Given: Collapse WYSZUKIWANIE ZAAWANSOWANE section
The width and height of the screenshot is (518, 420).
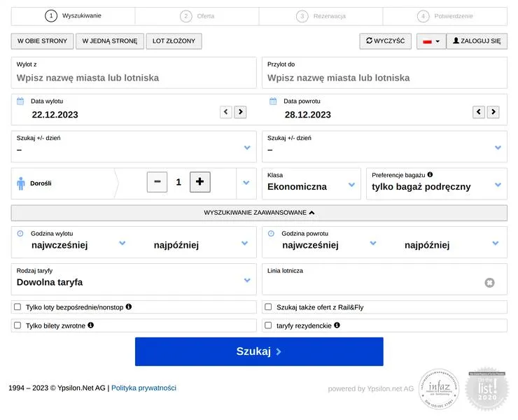Looking at the screenshot, I should [259, 213].
